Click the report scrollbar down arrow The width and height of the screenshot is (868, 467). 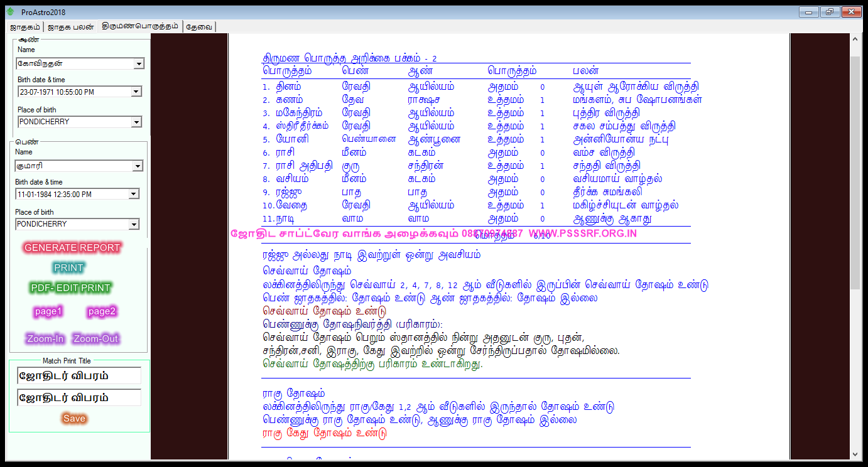pyautogui.click(x=855, y=454)
